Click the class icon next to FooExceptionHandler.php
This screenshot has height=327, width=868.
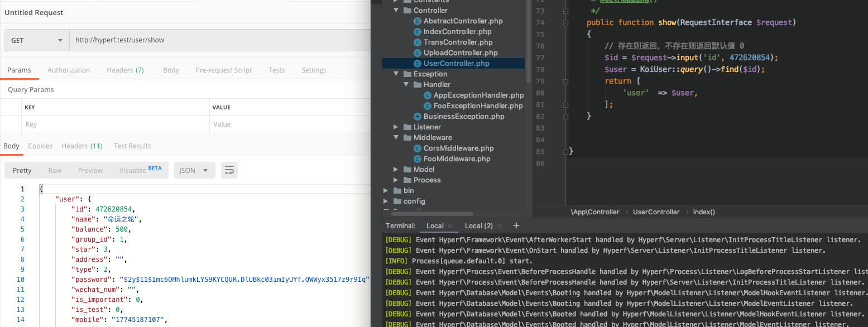click(x=427, y=105)
